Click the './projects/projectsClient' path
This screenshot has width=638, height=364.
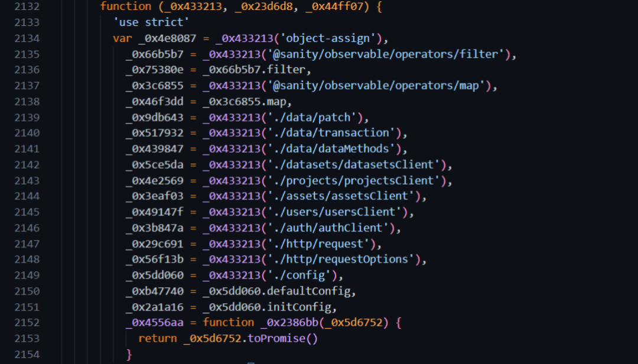[351, 181]
